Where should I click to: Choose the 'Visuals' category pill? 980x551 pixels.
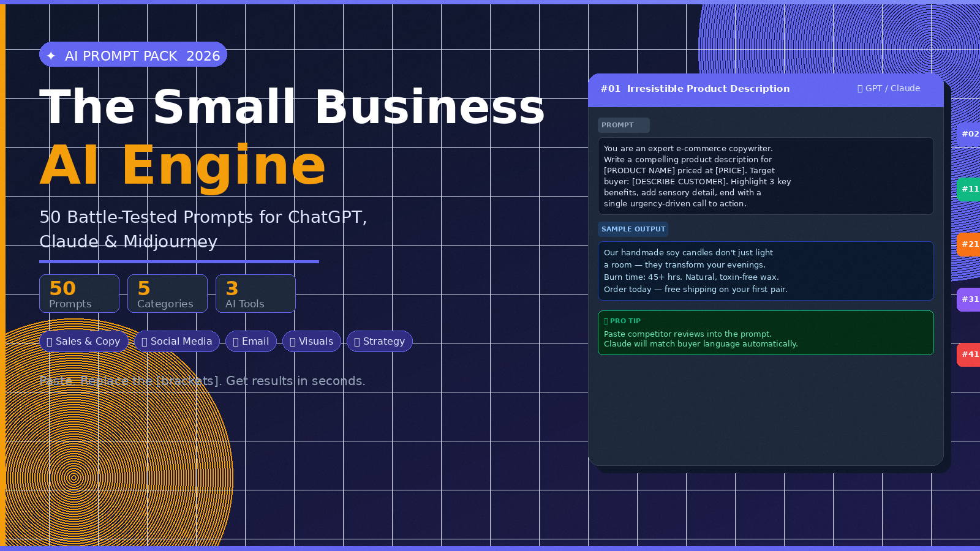312,342
